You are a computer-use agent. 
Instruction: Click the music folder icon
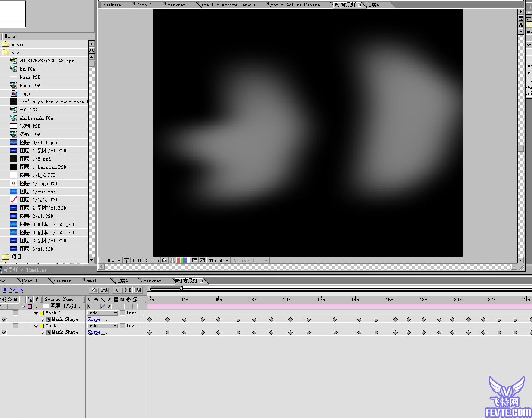point(6,44)
